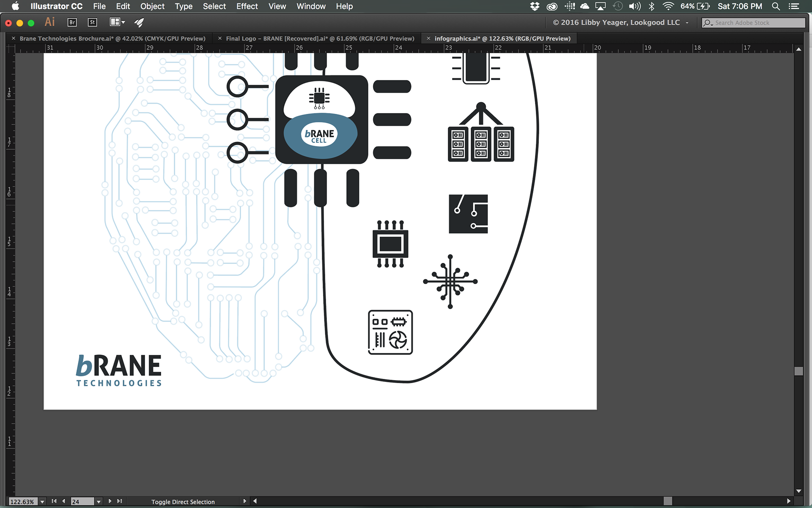Click the Arrange Documents icon
812x508 pixels.
coord(115,22)
